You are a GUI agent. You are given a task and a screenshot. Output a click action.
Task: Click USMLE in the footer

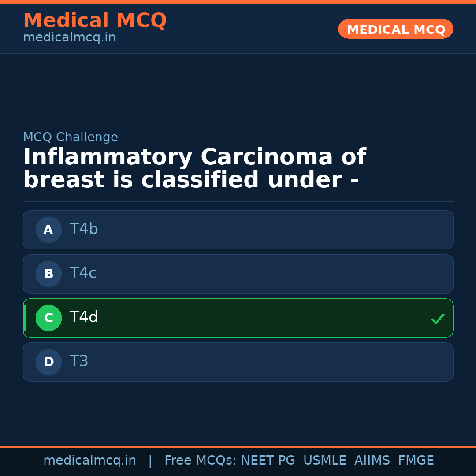point(324,461)
